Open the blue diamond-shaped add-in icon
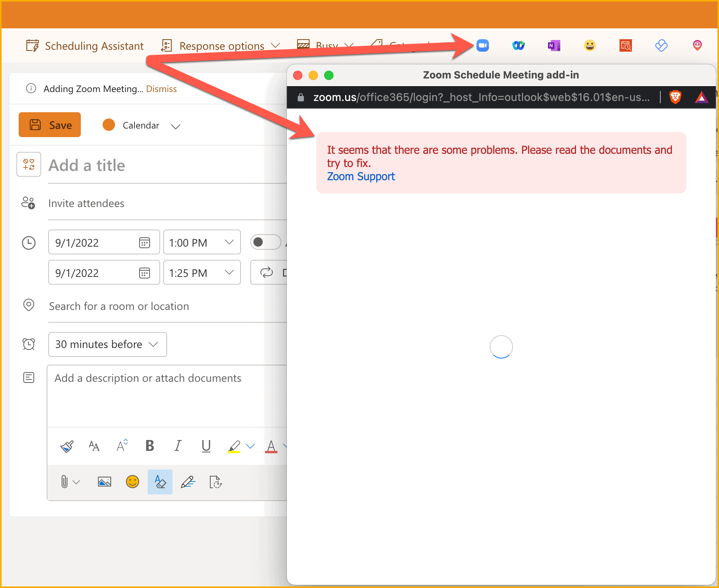Viewport: 719px width, 588px height. (x=661, y=46)
